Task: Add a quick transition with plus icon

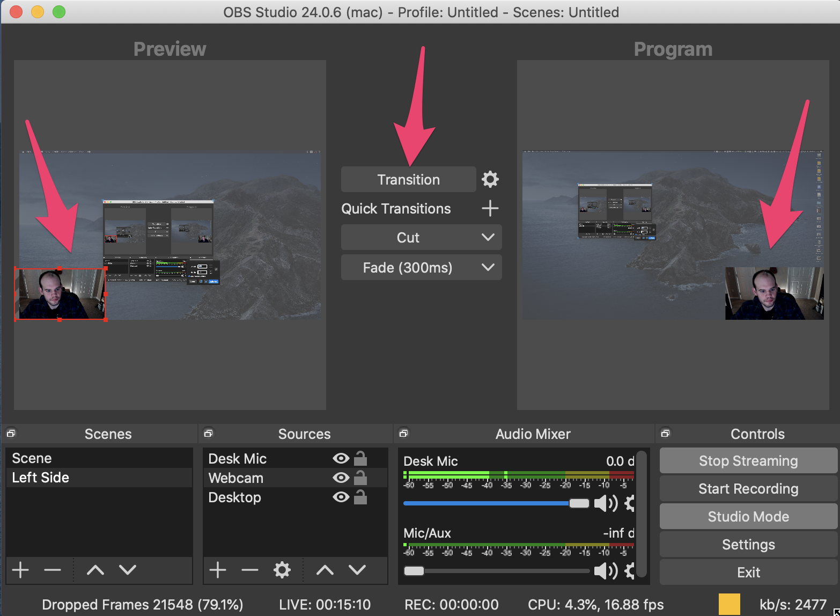Action: 490,208
